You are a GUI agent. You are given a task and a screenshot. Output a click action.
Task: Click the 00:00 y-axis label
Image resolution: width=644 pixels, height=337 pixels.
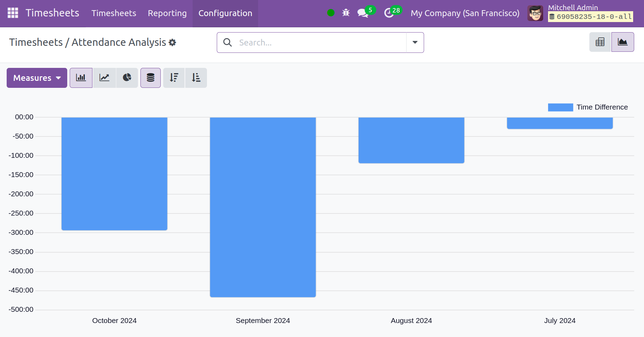(24, 117)
